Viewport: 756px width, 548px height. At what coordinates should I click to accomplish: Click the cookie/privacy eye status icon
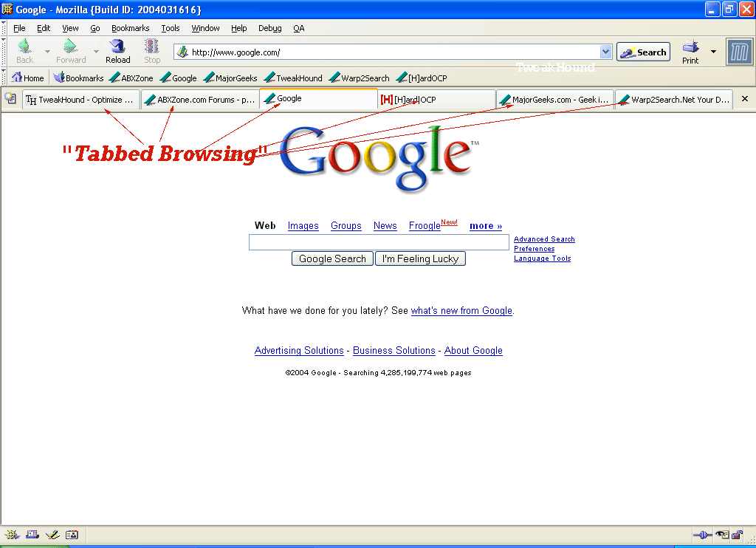point(722,535)
